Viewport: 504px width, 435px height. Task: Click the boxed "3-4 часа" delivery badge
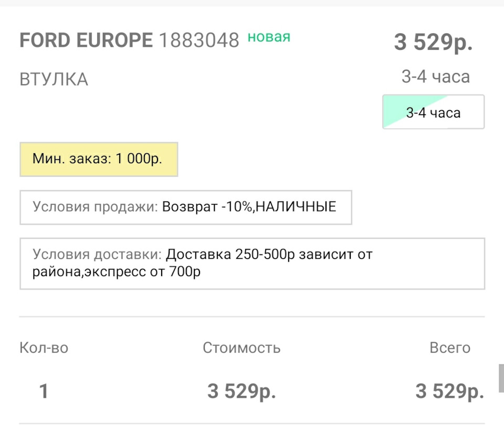click(433, 112)
